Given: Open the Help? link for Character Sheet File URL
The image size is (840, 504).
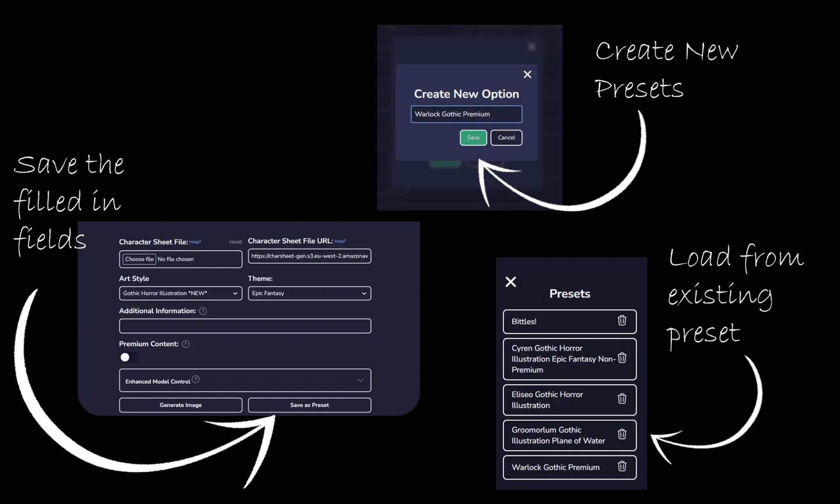Looking at the screenshot, I should (340, 241).
